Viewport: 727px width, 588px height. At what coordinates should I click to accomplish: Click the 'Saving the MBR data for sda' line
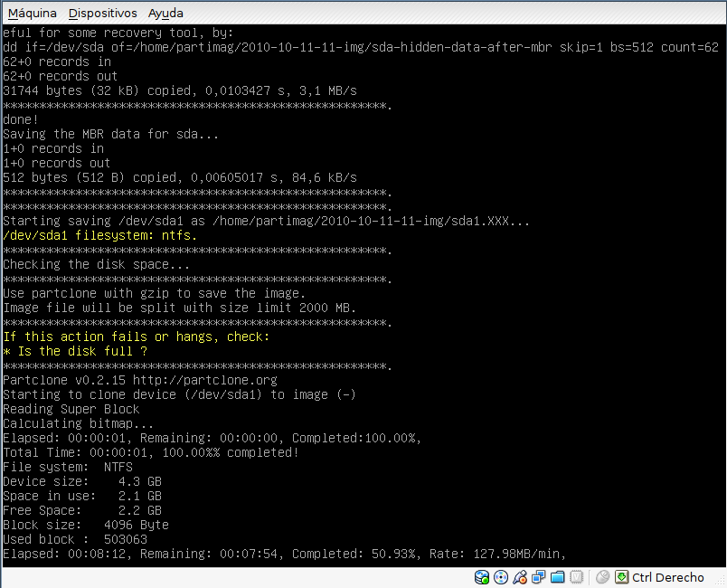point(110,134)
